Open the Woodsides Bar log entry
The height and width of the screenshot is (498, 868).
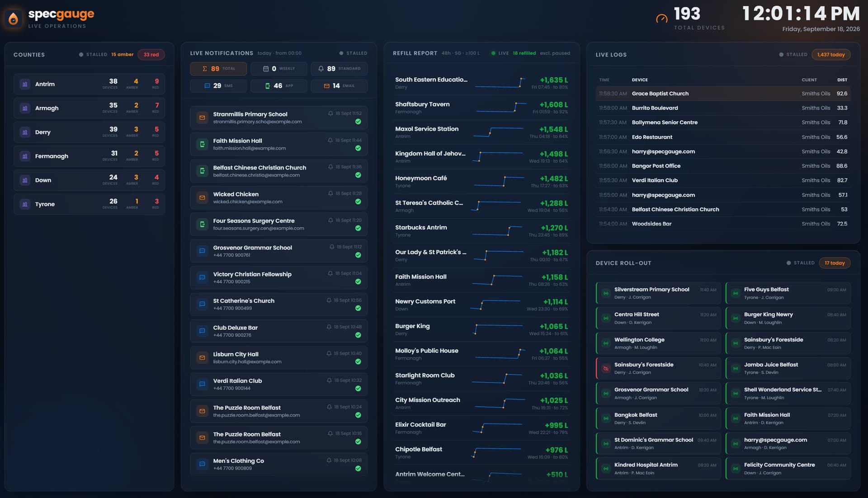coord(723,224)
